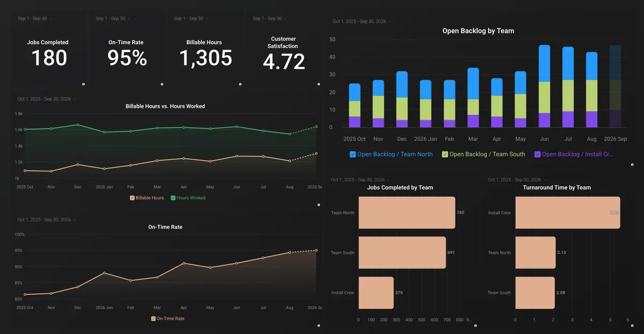Toggle Hours Worked legend checkbox

(173, 198)
